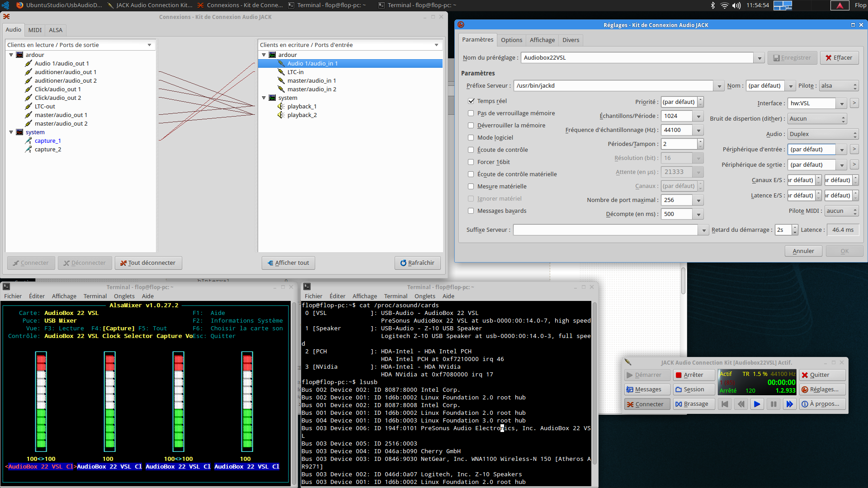Open the Options tab in Réglages
This screenshot has height=488, width=868.
(x=511, y=40)
